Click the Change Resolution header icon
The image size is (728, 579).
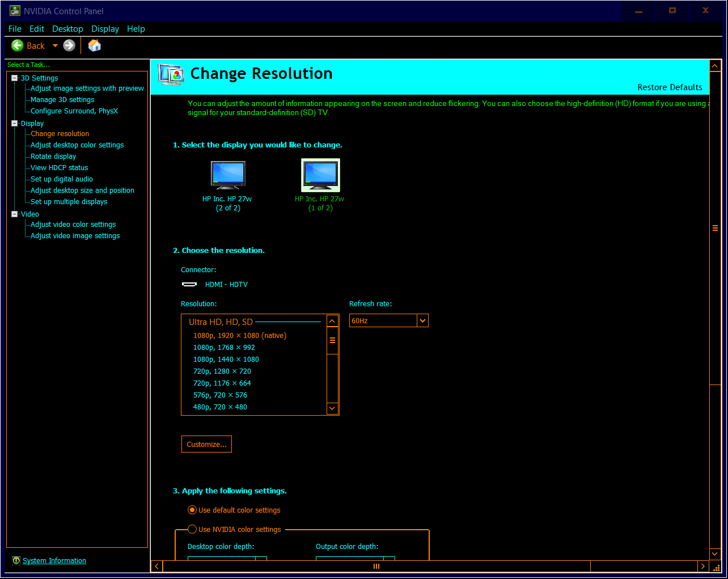pos(171,74)
